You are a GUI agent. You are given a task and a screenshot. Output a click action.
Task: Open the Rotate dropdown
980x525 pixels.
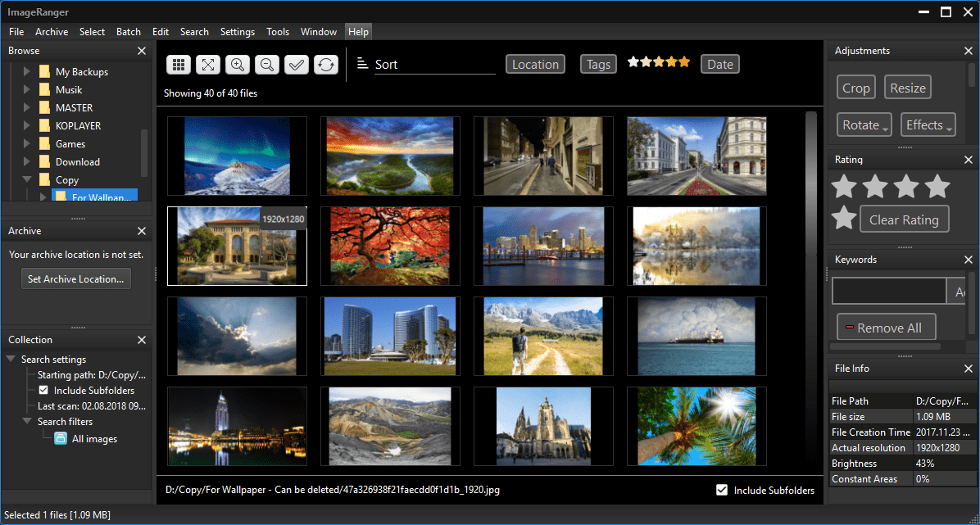click(864, 124)
